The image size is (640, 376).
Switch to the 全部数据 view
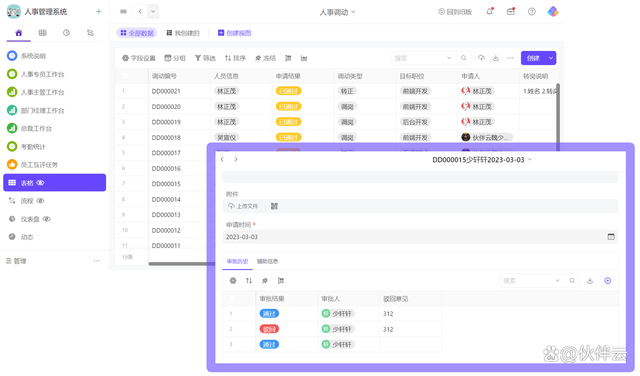[137, 33]
